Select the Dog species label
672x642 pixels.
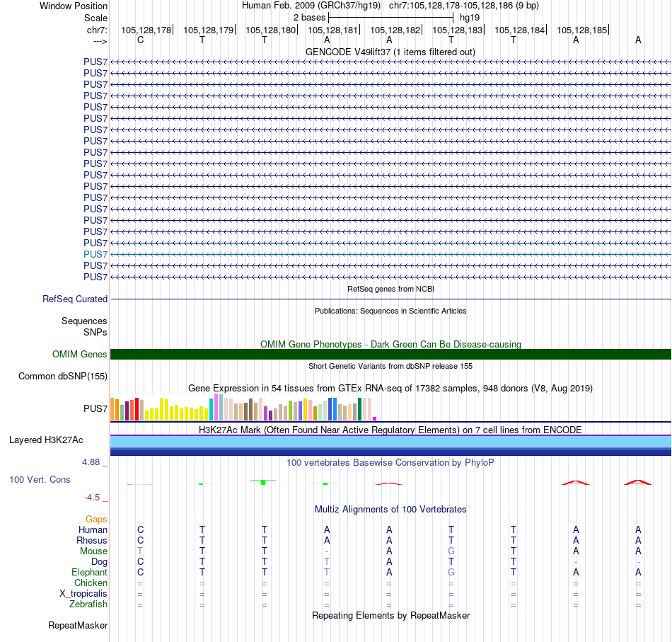99,562
